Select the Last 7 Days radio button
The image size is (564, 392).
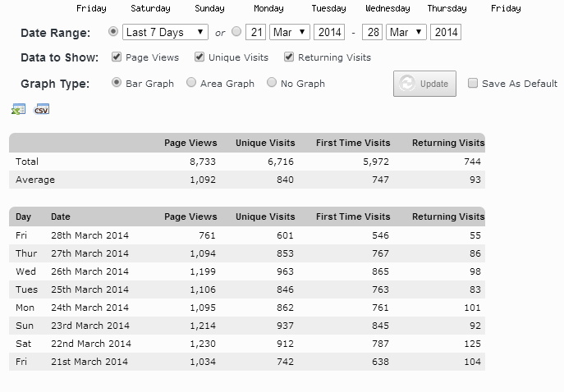[113, 32]
